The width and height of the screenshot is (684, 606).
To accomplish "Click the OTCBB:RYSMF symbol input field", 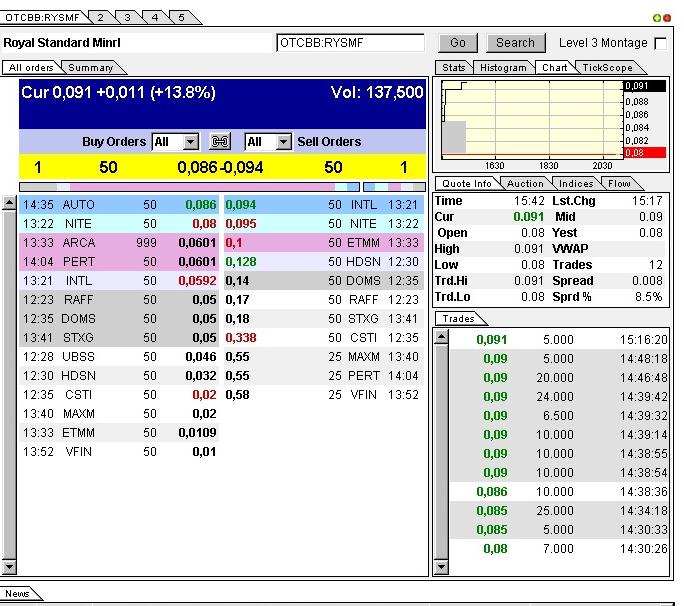I will tap(350, 43).
